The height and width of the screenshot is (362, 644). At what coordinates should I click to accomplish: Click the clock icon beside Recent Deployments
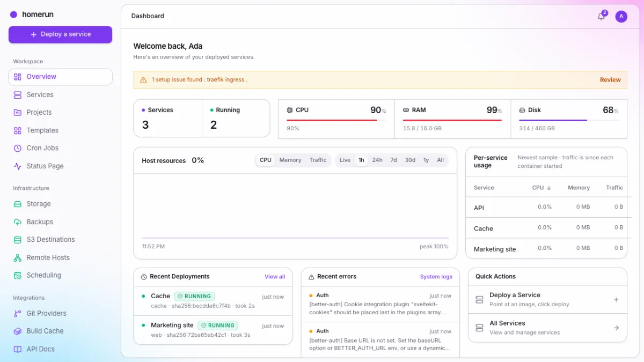pyautogui.click(x=144, y=277)
